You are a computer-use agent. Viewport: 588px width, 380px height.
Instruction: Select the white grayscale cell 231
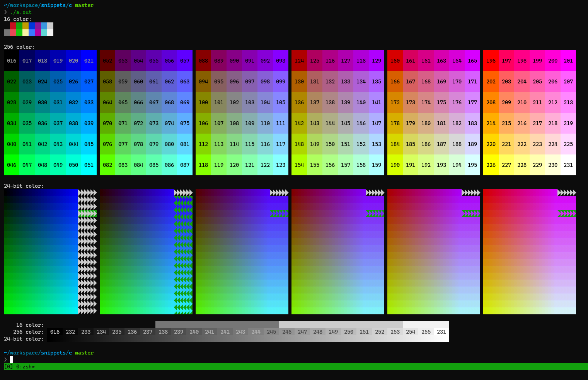tap(441, 332)
